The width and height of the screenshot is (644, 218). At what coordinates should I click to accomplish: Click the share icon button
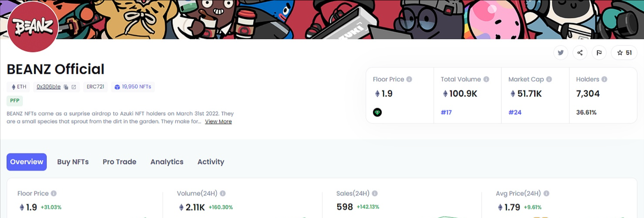pos(580,53)
